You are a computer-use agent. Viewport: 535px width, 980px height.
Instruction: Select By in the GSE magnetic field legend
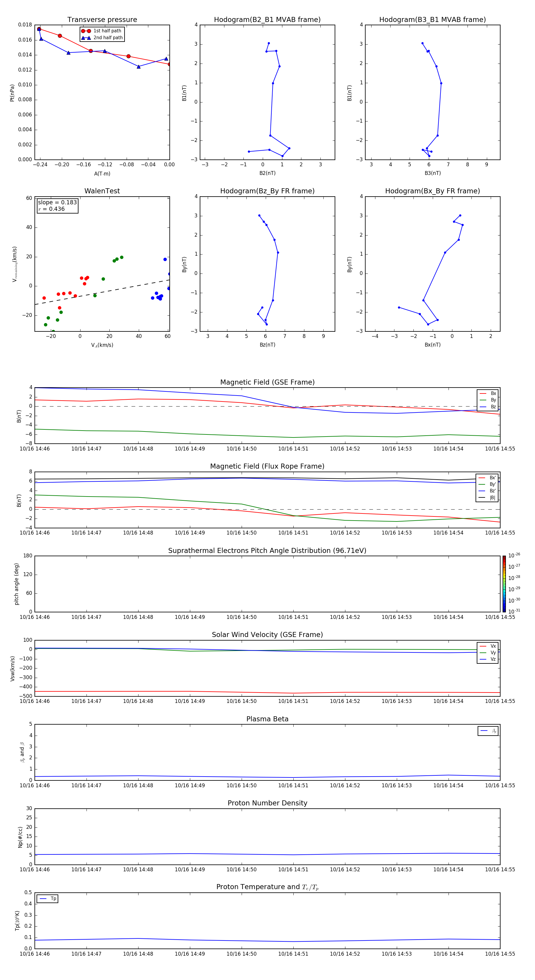click(x=488, y=400)
